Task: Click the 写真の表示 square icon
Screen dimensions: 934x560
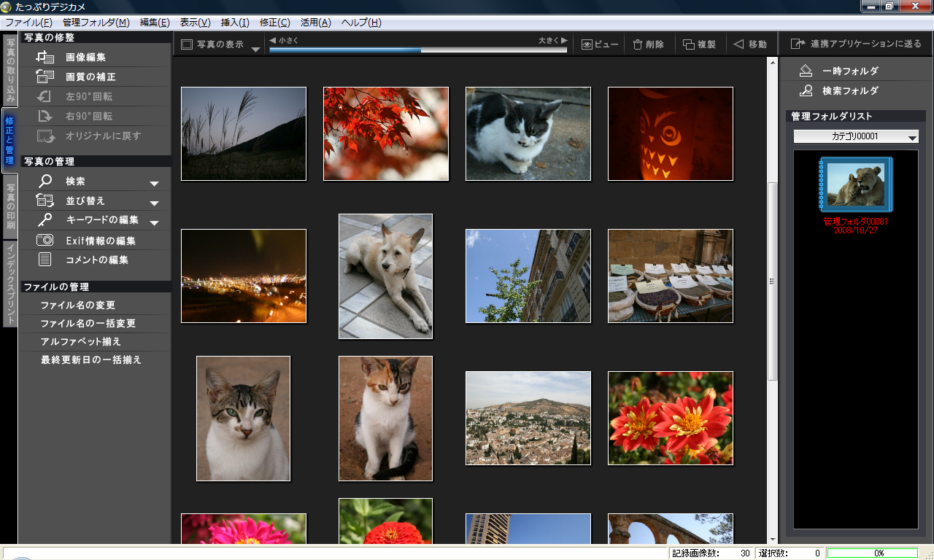Action: point(187,44)
